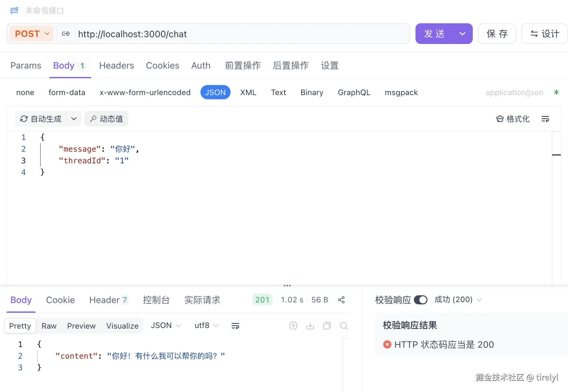Click the 未命名接口 title
The image size is (568, 392).
(44, 11)
